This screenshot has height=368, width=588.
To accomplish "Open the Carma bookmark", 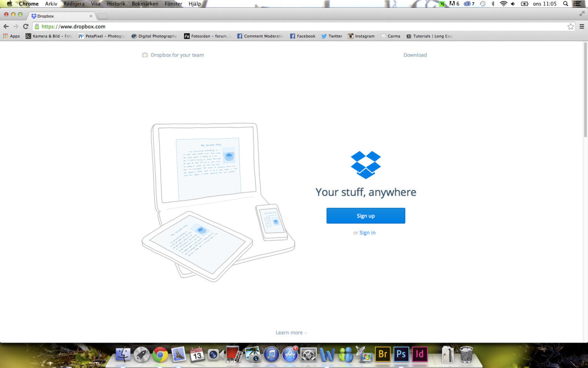I will [390, 36].
